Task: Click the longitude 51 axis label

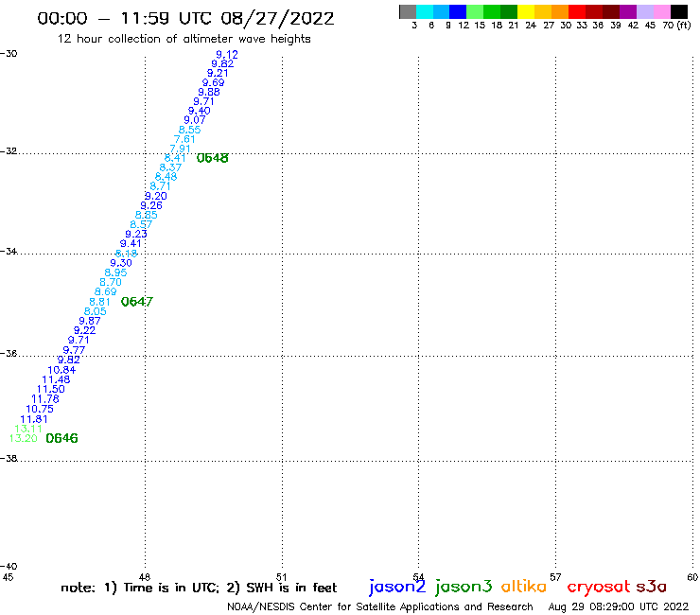Action: coord(281,577)
